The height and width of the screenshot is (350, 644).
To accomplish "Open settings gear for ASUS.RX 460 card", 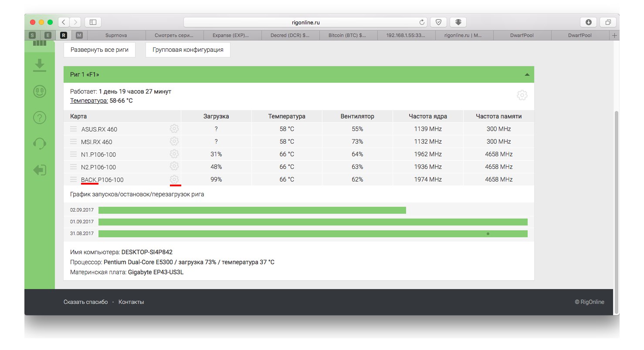I will coord(174,129).
